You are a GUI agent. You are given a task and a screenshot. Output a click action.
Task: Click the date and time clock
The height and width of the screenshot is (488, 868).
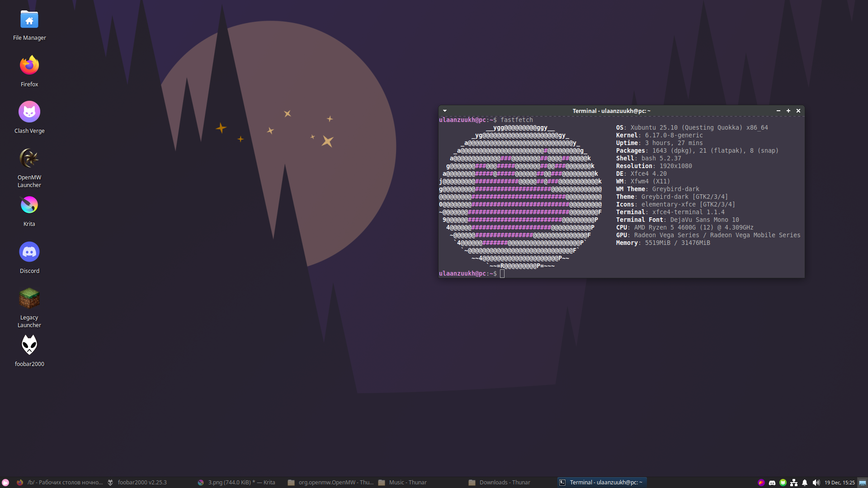coord(840,483)
